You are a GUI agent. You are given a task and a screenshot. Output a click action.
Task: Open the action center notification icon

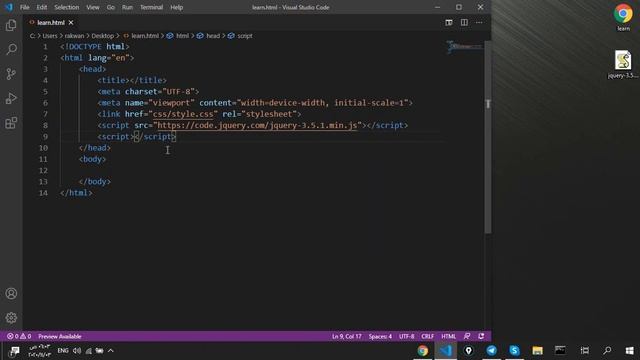point(15,351)
